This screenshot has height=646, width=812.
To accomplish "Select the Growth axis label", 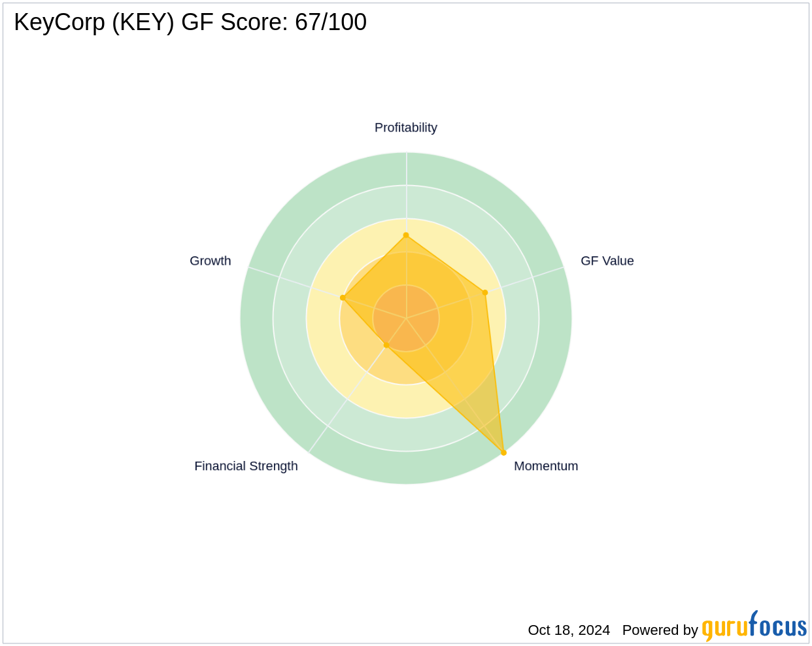I will [210, 261].
